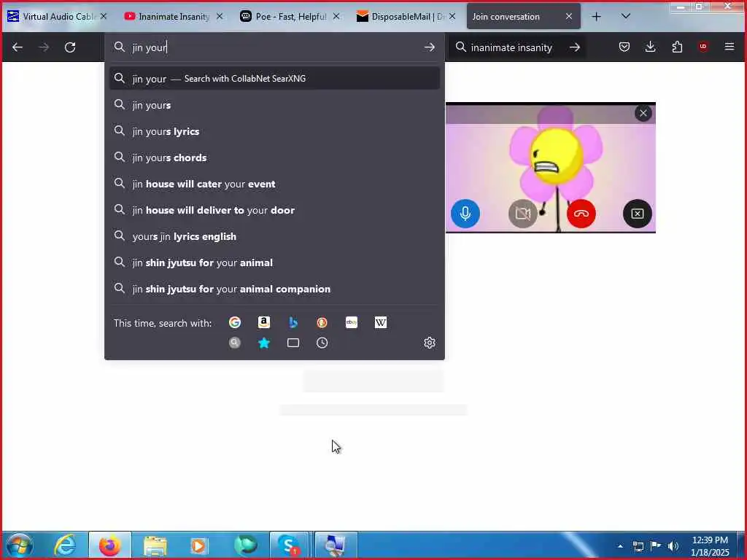Open the Pocket save icon
747x560 pixels.
tap(624, 47)
